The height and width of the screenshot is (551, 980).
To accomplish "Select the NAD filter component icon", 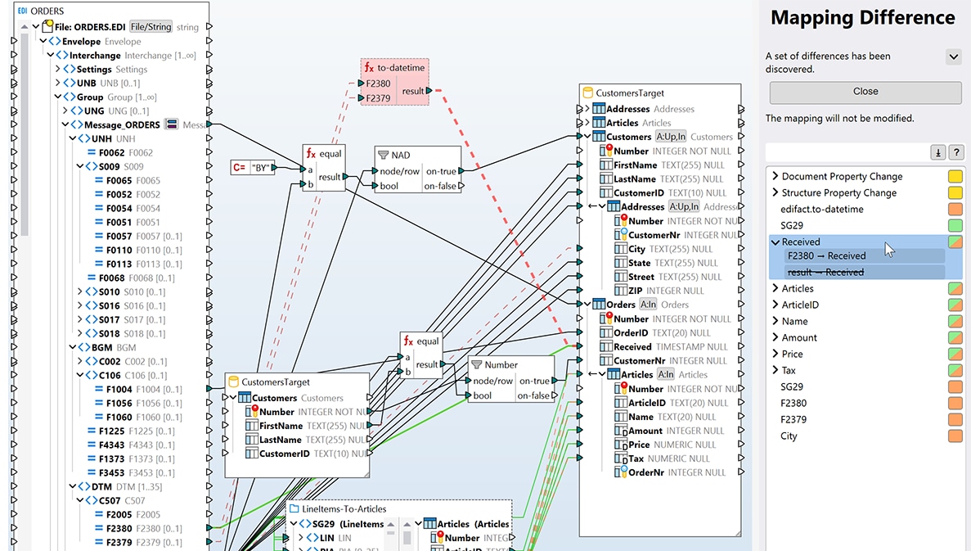I will (383, 155).
